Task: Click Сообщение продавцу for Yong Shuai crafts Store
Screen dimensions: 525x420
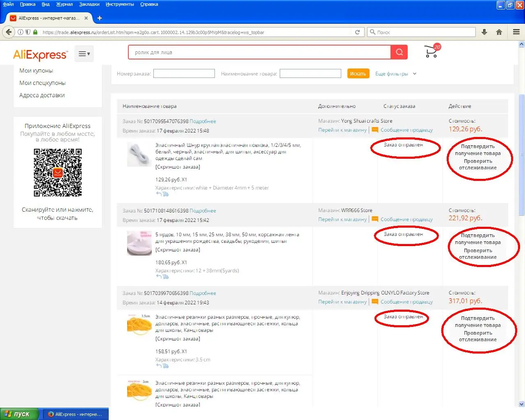Action: point(406,130)
